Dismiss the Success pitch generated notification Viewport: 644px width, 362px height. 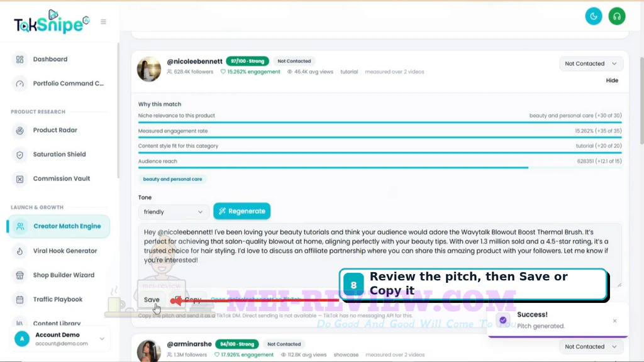[614, 321]
